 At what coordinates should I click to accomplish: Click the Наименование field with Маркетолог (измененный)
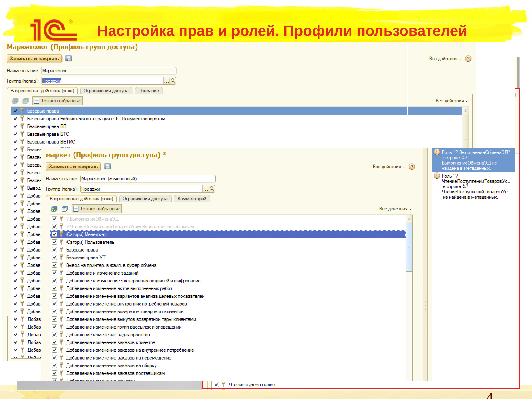[x=147, y=179]
